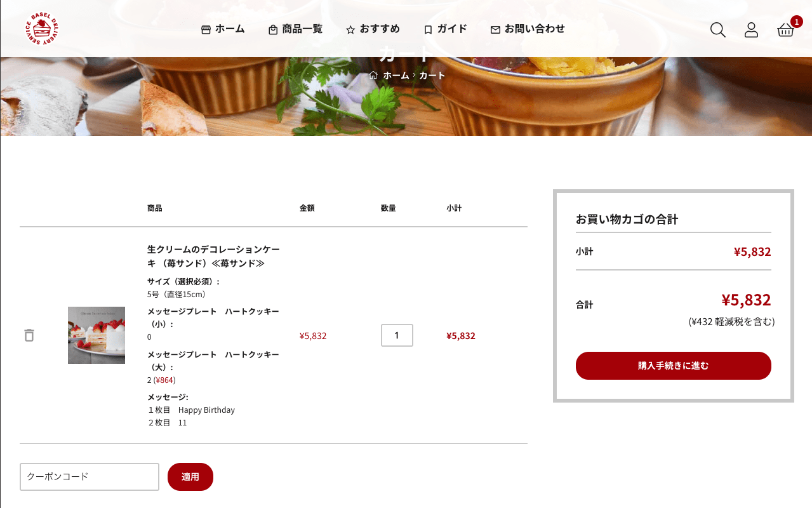
Task: Open the 商品一覧 menu item
Action: click(295, 29)
